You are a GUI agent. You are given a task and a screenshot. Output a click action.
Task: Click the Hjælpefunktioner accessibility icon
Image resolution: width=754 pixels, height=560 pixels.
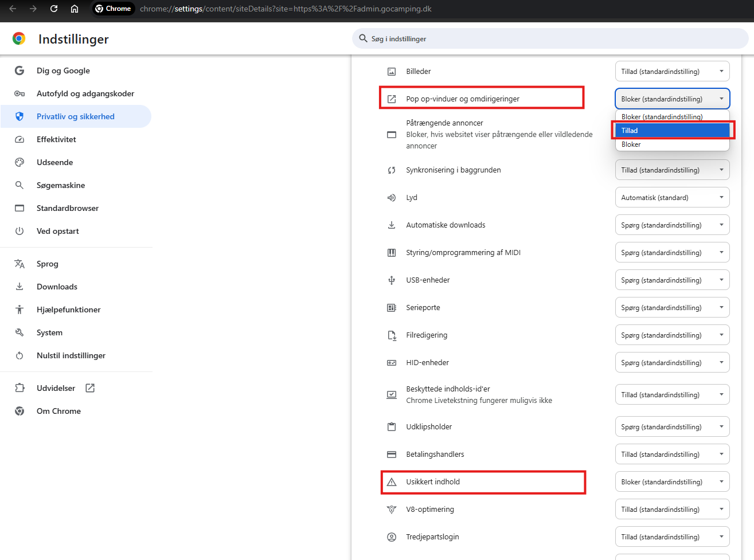point(19,310)
